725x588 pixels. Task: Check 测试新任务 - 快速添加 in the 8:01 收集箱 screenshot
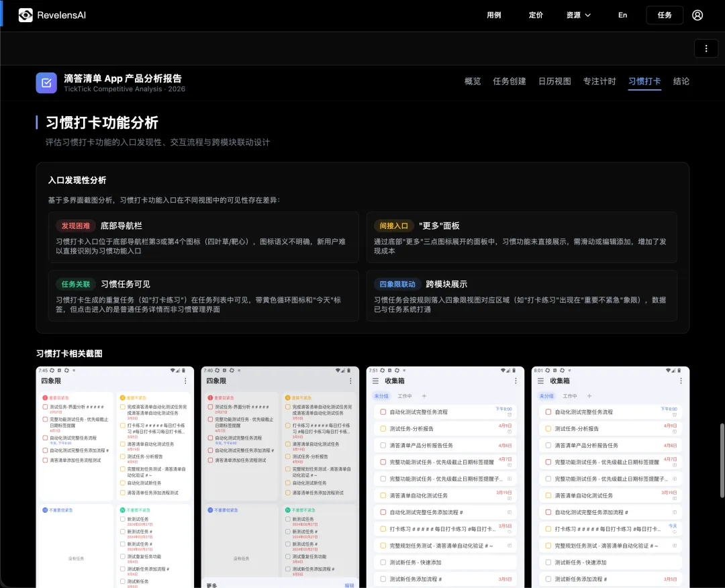point(548,562)
